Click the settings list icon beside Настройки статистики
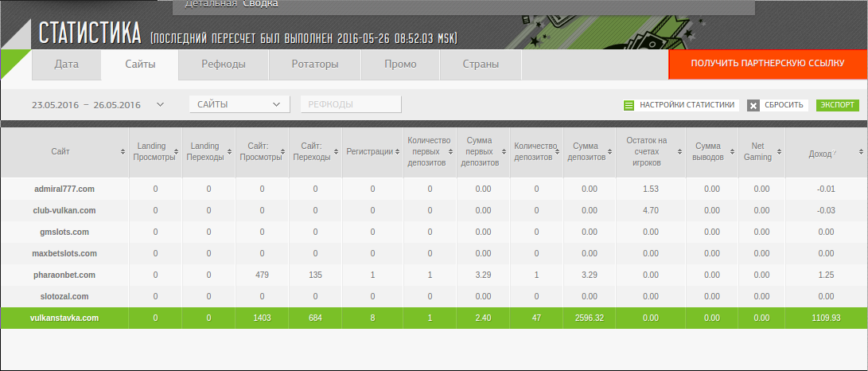 coord(629,105)
